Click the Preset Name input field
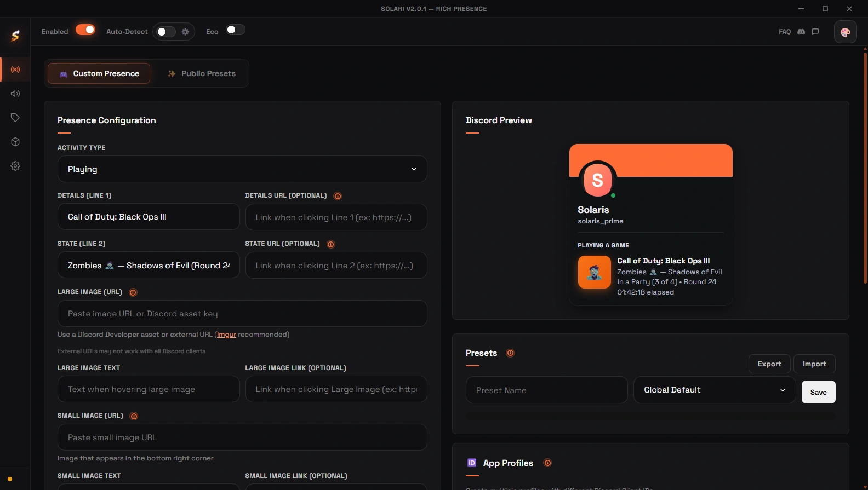868x490 pixels. [546, 390]
